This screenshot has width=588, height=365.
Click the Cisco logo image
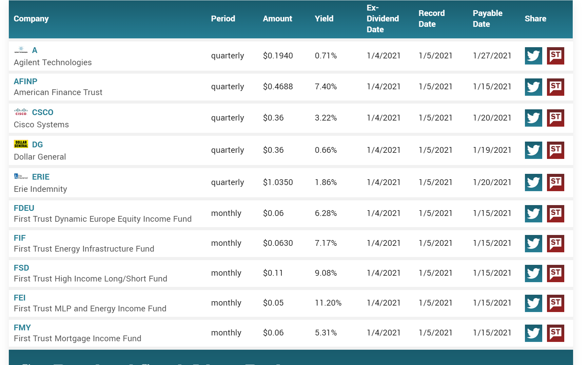point(21,112)
